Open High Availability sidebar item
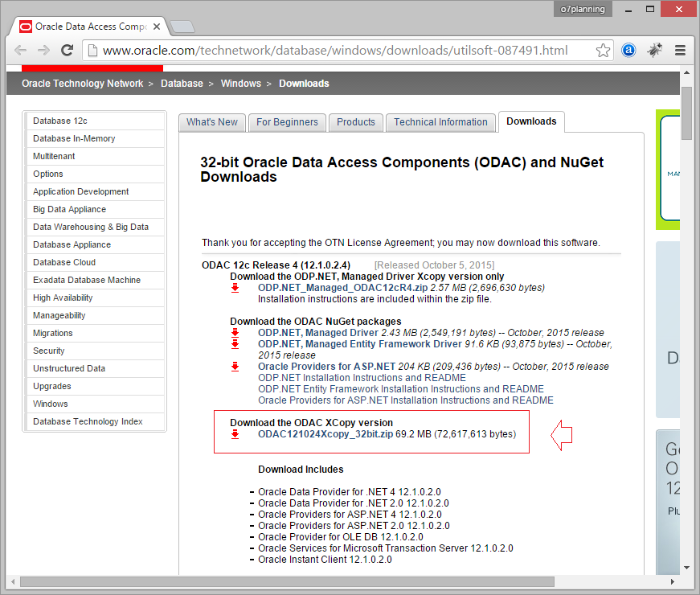The width and height of the screenshot is (700, 595). (95, 298)
